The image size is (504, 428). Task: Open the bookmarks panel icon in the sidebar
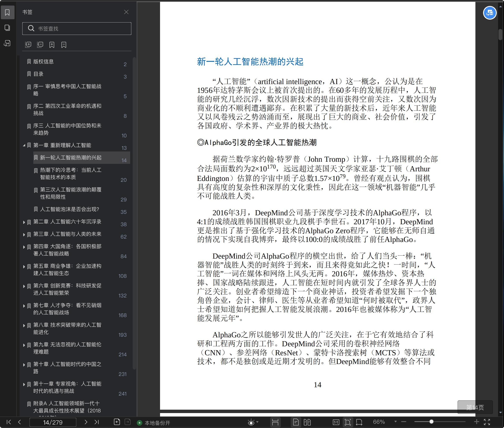point(7,12)
